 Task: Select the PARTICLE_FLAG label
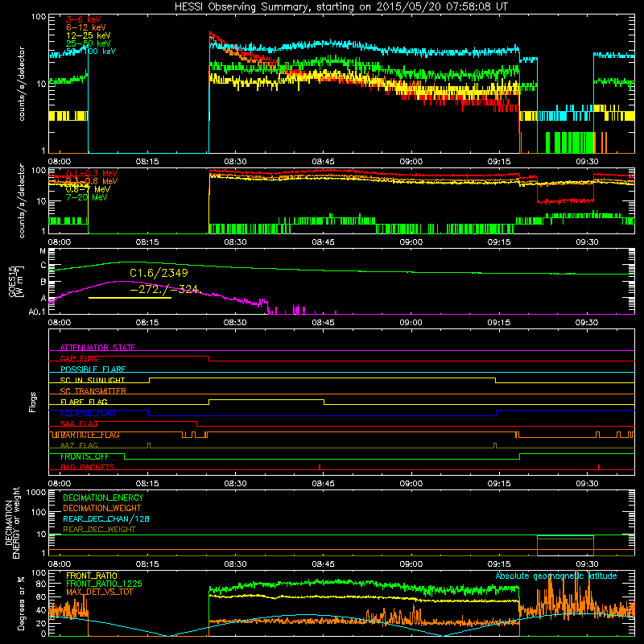(90, 435)
